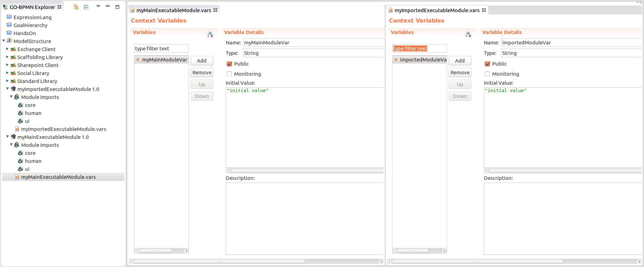Collapse the ModelStructure project tree
644x267 pixels.
[x=4, y=41]
